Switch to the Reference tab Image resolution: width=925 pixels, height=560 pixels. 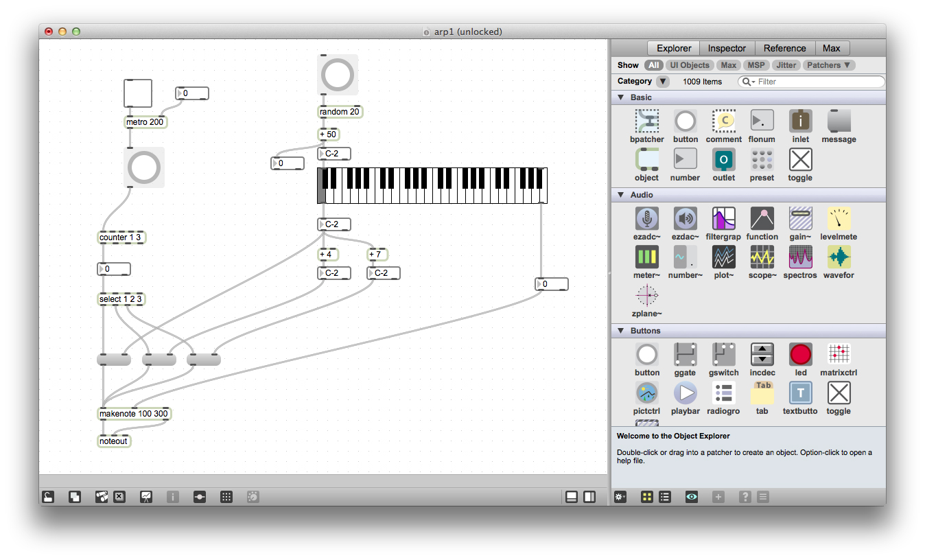point(785,48)
